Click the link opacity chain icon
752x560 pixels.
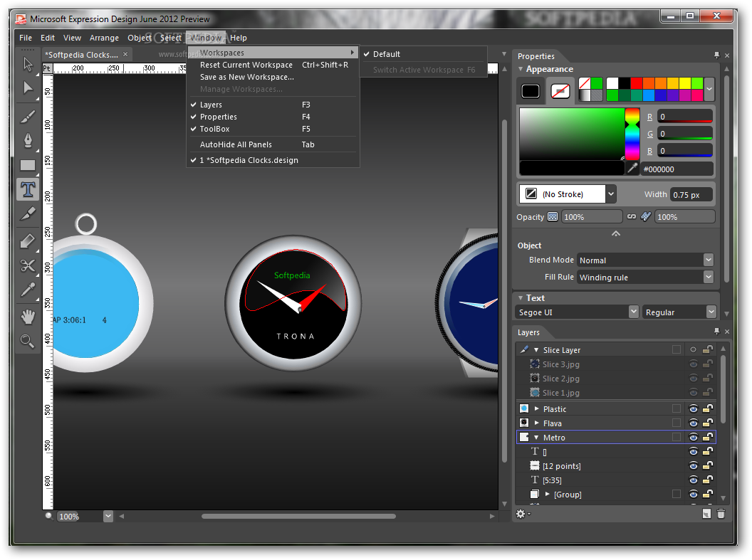632,217
